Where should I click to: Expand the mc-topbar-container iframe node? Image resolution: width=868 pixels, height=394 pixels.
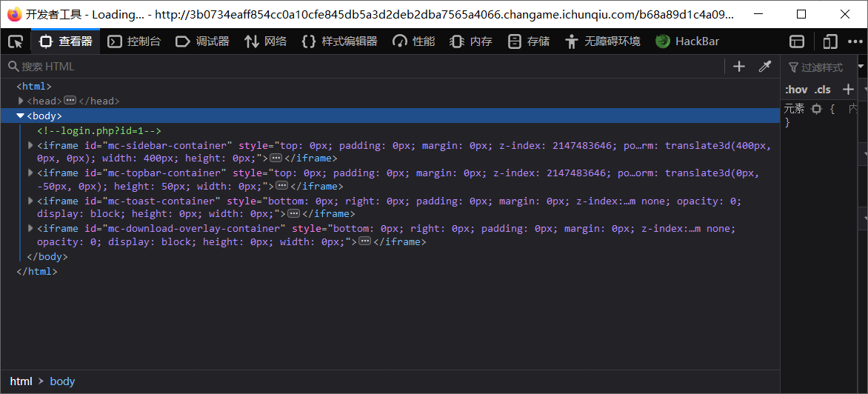tap(31, 173)
